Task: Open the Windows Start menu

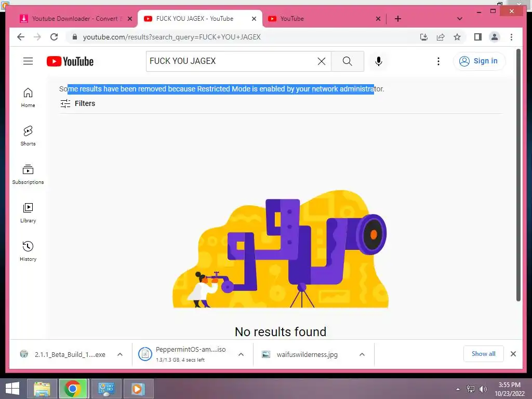Action: 12,389
